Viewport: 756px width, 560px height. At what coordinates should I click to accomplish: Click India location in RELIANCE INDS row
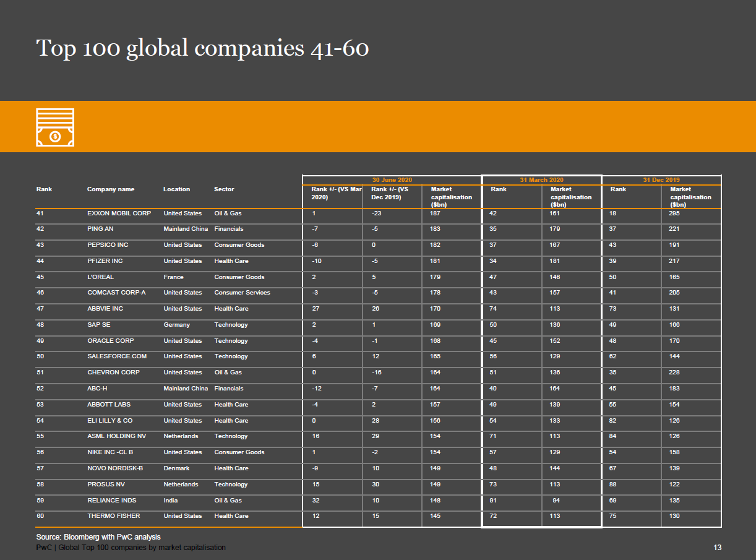coord(171,501)
